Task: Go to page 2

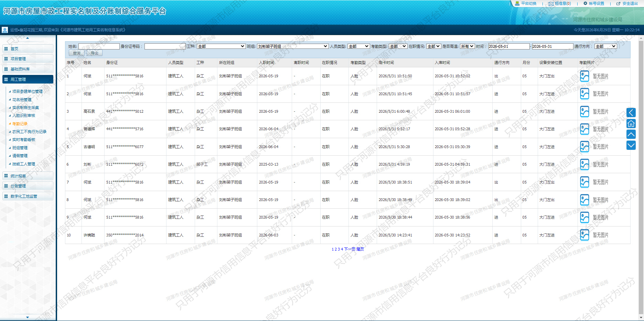Action: tap(336, 249)
